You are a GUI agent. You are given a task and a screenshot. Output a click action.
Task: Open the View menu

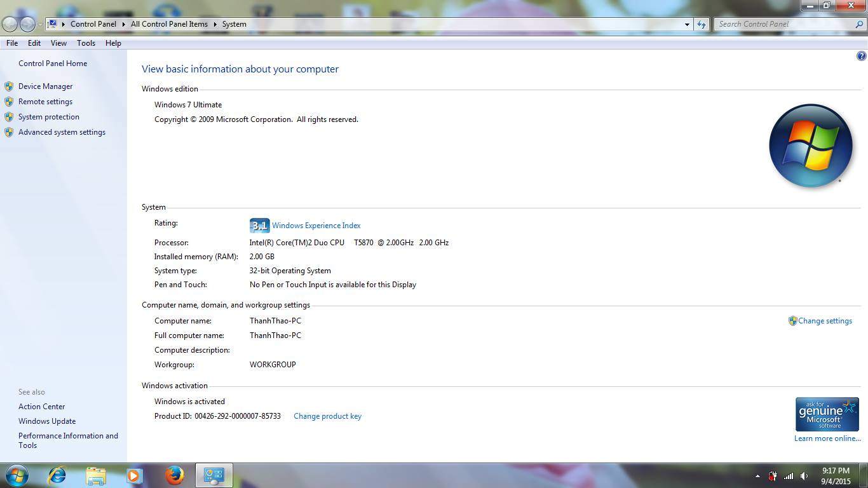pos(58,43)
